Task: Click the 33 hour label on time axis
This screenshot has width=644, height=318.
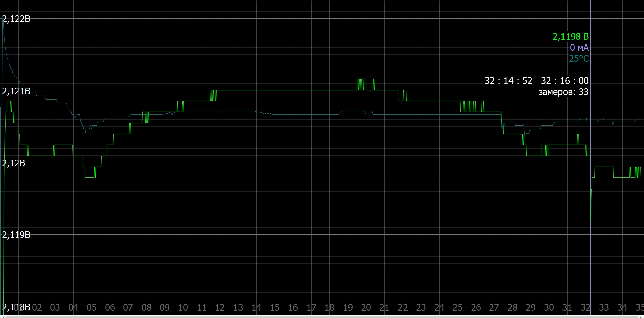Action: tap(604, 307)
